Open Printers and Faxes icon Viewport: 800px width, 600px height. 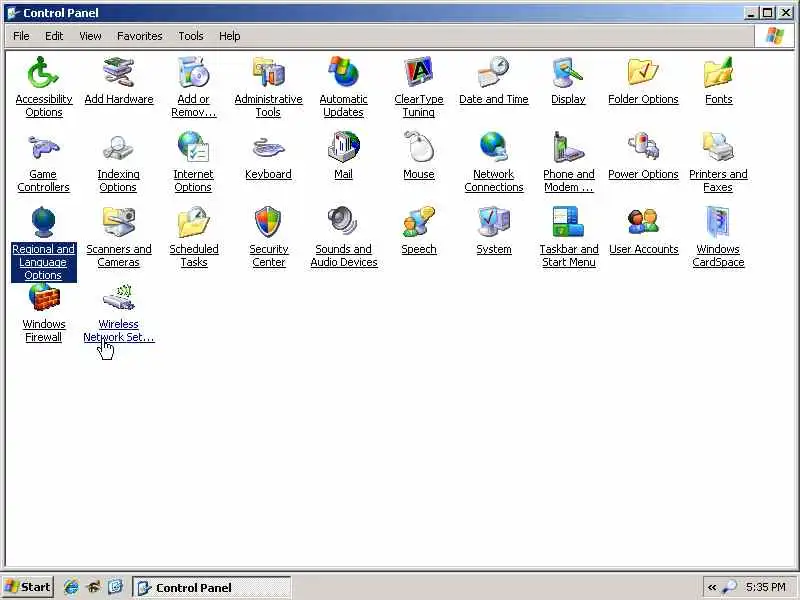pos(718,147)
